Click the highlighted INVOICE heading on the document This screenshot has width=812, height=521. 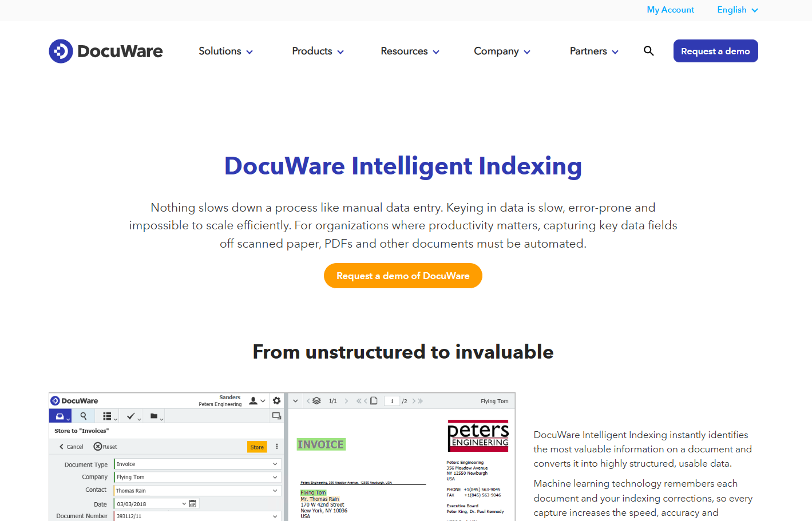[321, 444]
